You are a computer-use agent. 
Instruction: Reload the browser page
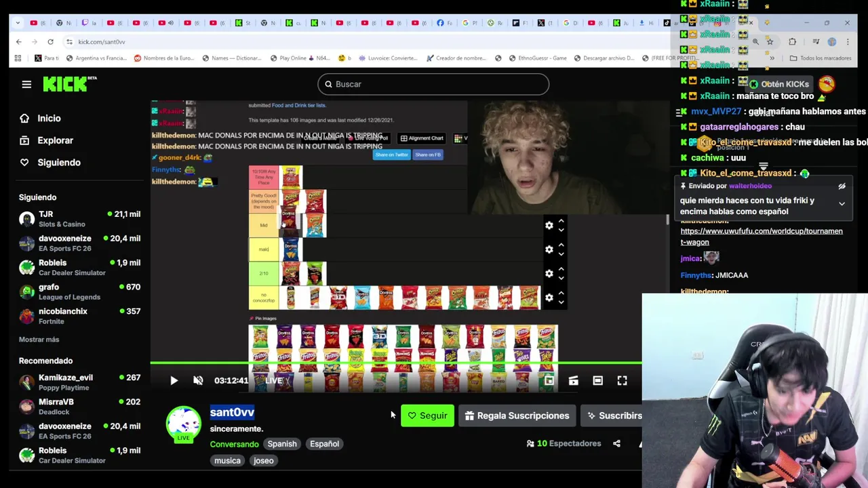(x=50, y=42)
